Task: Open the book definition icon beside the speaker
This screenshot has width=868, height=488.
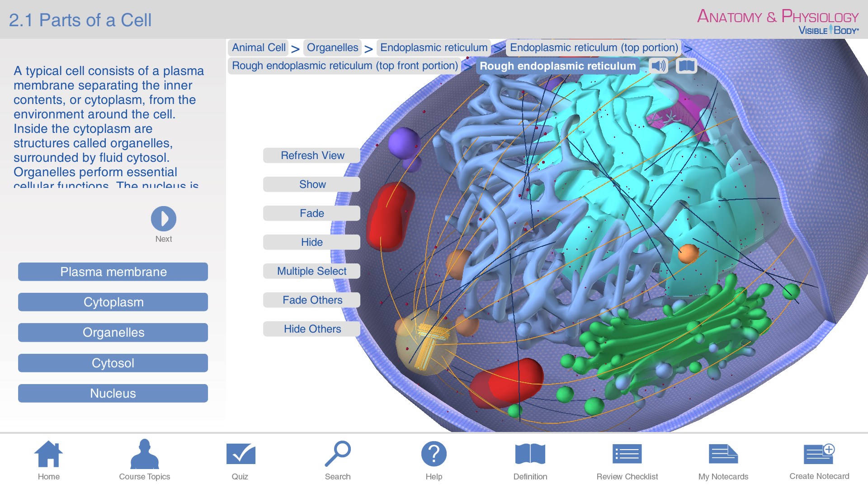Action: point(686,66)
